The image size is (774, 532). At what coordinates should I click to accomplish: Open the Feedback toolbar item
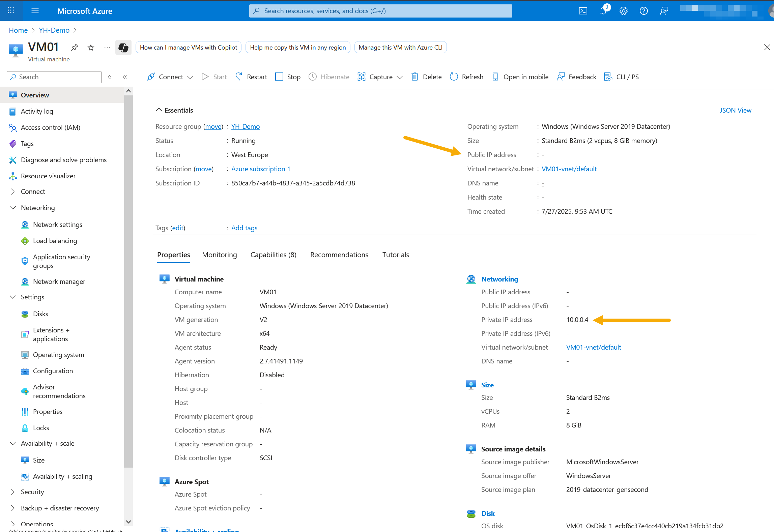click(x=576, y=77)
